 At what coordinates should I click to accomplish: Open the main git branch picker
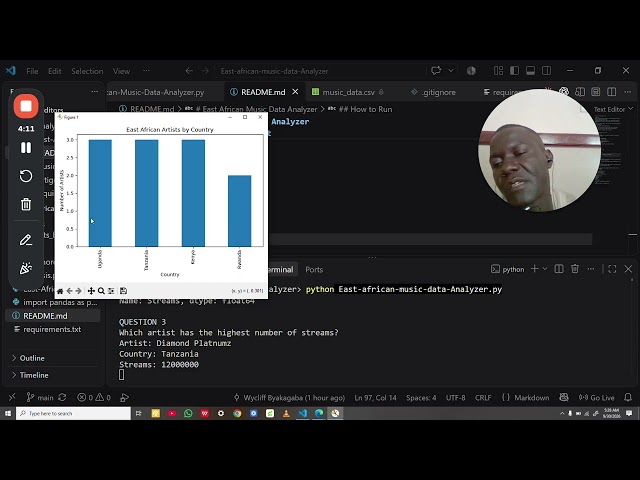tap(40, 398)
